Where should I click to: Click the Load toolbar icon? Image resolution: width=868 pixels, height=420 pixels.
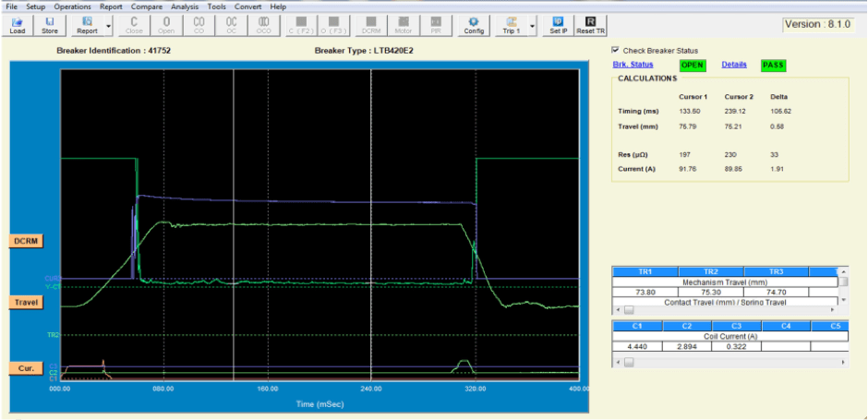pyautogui.click(x=18, y=24)
